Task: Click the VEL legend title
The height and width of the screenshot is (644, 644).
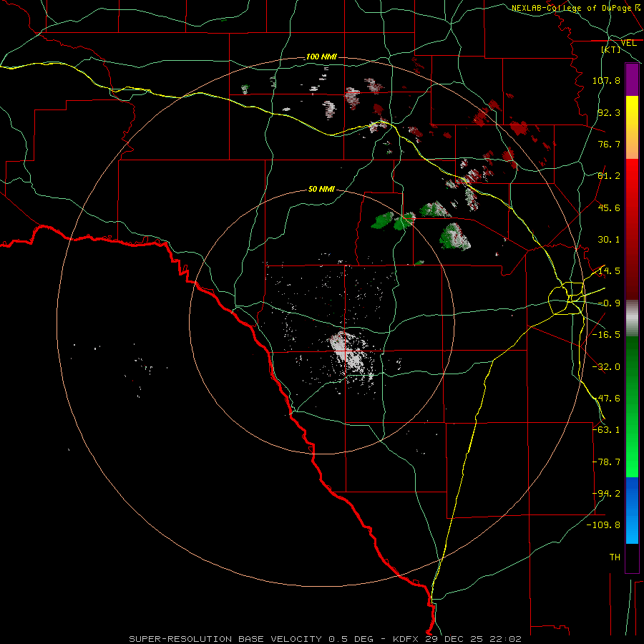Action: pyautogui.click(x=629, y=43)
